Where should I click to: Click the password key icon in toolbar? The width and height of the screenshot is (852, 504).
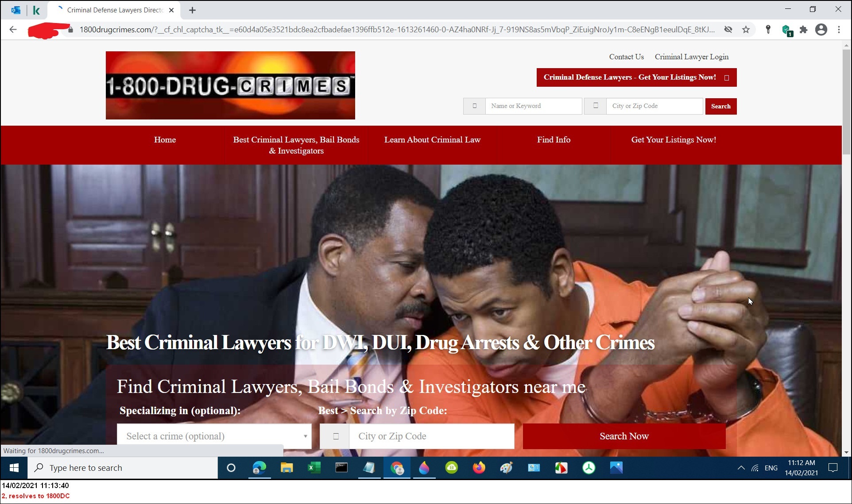(x=768, y=30)
